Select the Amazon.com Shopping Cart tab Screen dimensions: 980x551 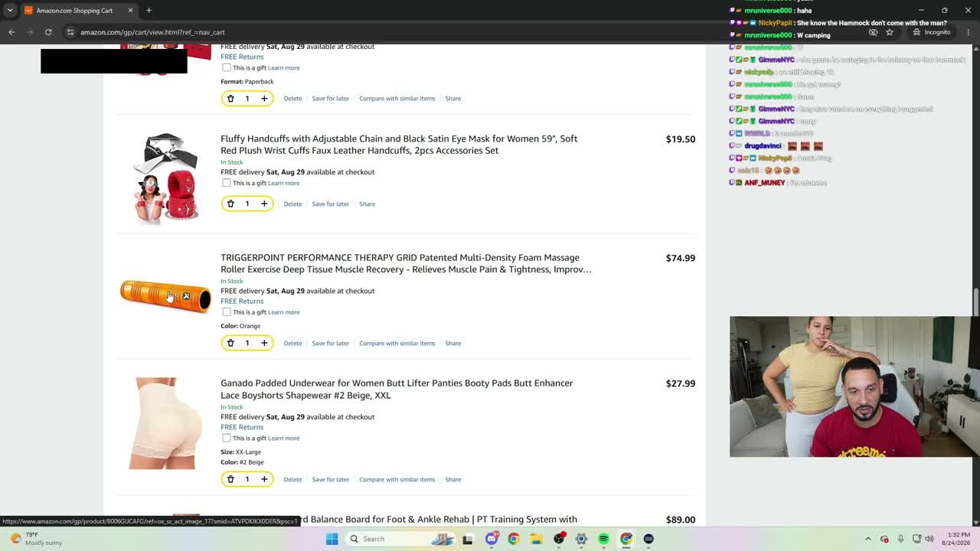click(79, 11)
